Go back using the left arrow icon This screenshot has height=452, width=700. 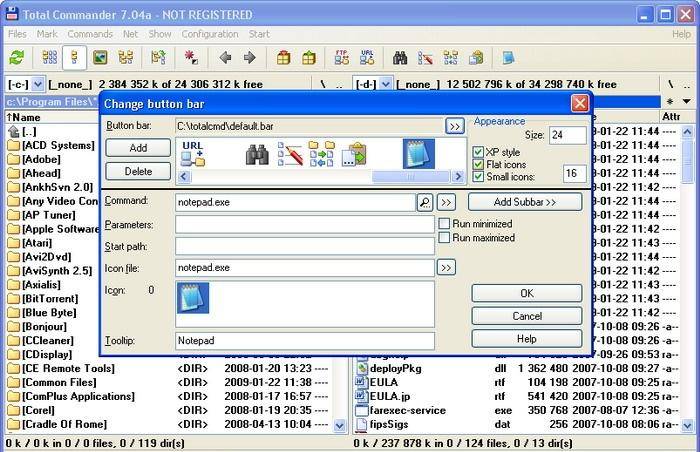(225, 58)
